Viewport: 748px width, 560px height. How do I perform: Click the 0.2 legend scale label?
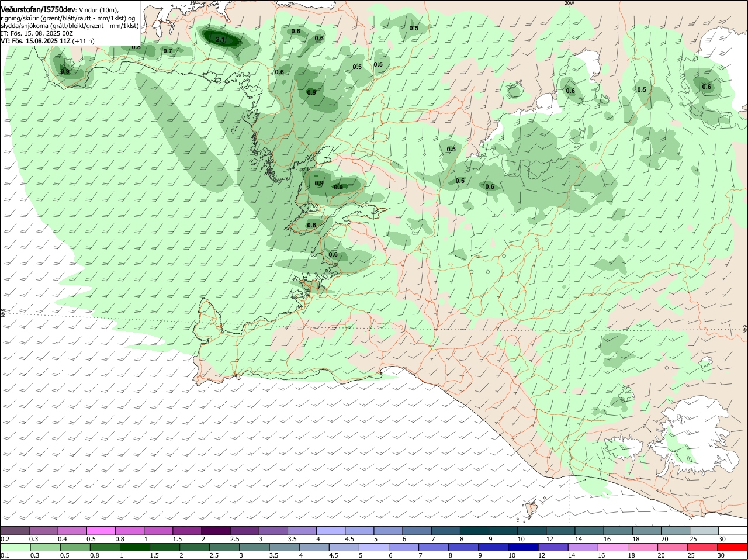pos(5,539)
